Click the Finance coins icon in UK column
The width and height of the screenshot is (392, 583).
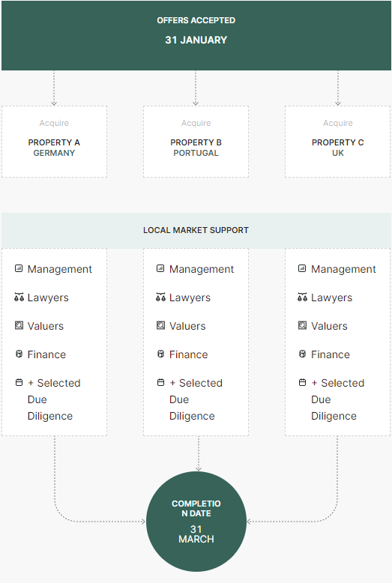tap(302, 354)
